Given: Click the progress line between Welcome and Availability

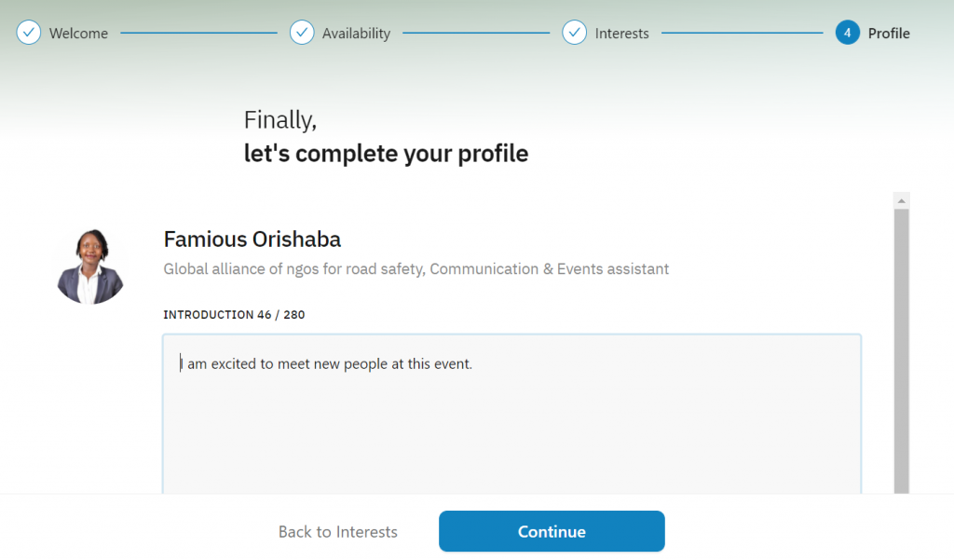Looking at the screenshot, I should pyautogui.click(x=199, y=33).
